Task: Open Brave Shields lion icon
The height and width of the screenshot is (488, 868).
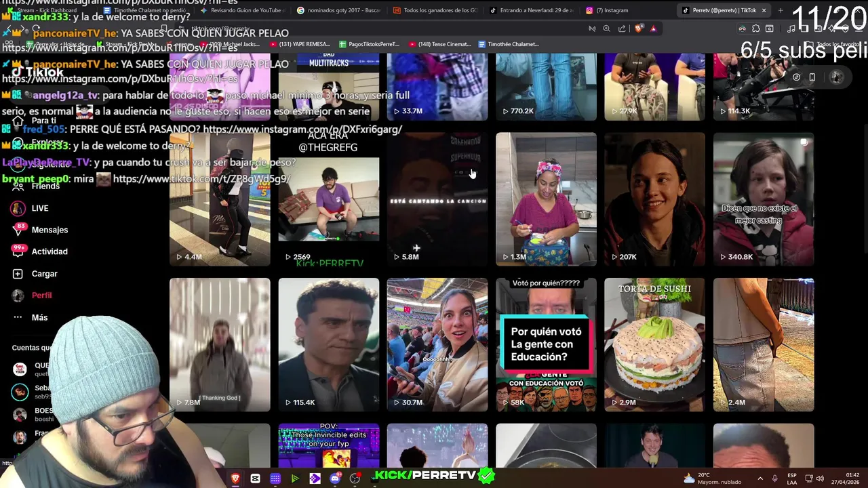Action: 638,28
